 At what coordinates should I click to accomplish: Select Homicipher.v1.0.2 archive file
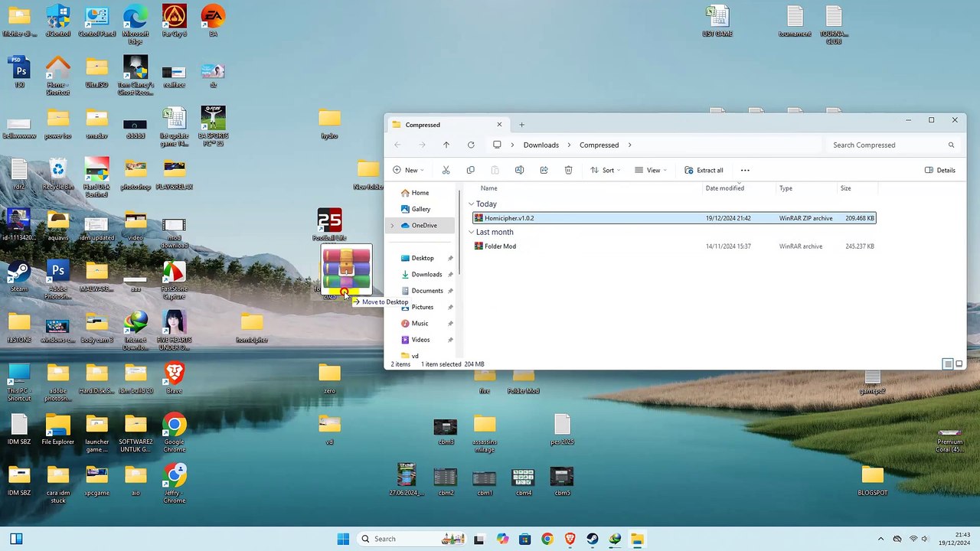[674, 218]
